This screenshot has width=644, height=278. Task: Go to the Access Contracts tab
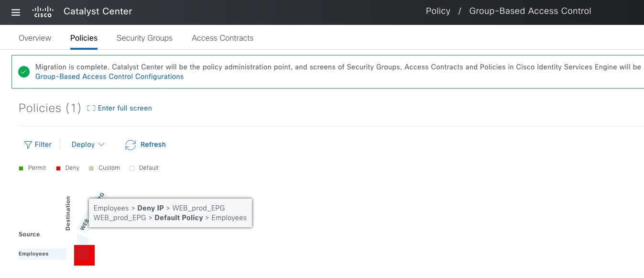(222, 38)
